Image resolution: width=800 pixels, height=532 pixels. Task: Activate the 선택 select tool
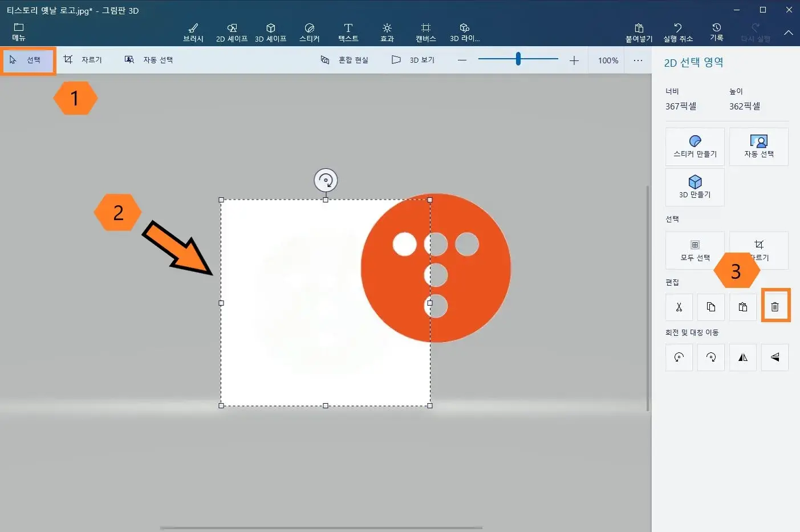click(x=27, y=60)
